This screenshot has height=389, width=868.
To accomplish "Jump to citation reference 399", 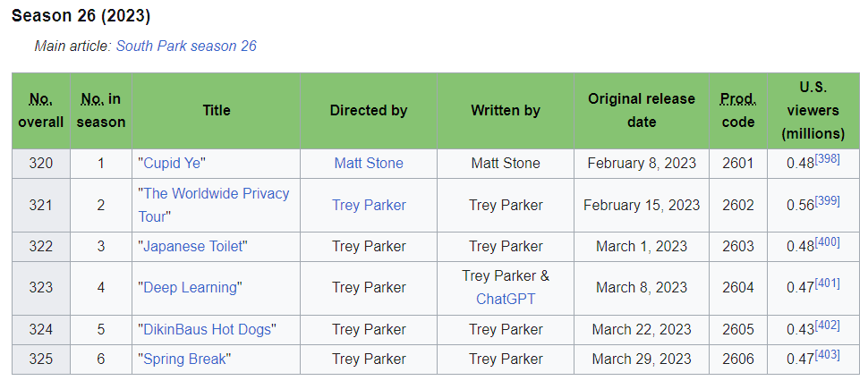I will click(x=827, y=200).
